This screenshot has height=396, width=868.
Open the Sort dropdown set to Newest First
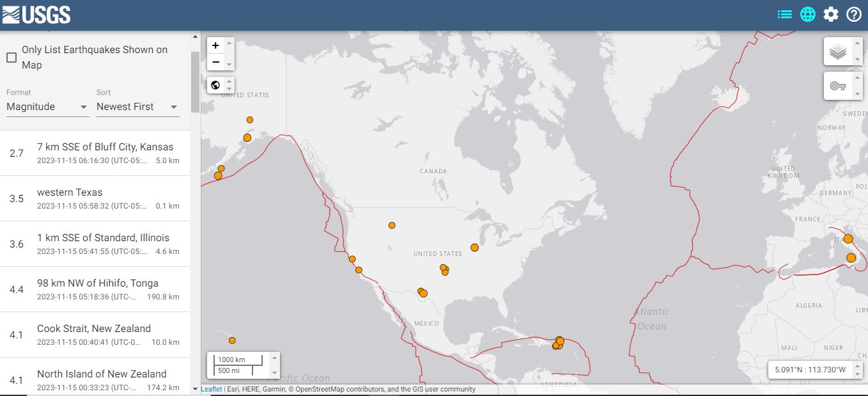(x=137, y=107)
